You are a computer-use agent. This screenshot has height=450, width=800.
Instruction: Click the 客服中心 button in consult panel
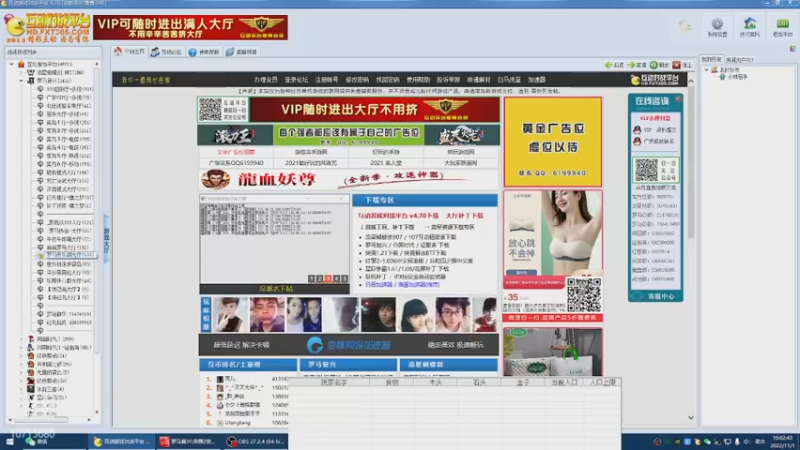pyautogui.click(x=655, y=296)
